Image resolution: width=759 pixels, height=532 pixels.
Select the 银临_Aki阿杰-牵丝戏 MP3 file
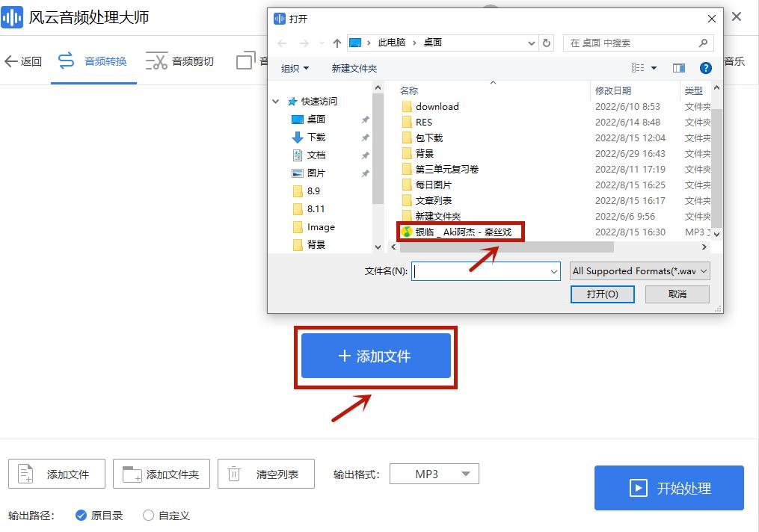pyautogui.click(x=464, y=232)
